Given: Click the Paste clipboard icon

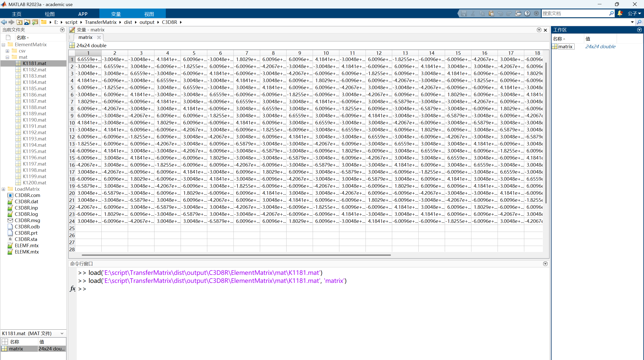Looking at the screenshot, I should (x=491, y=14).
